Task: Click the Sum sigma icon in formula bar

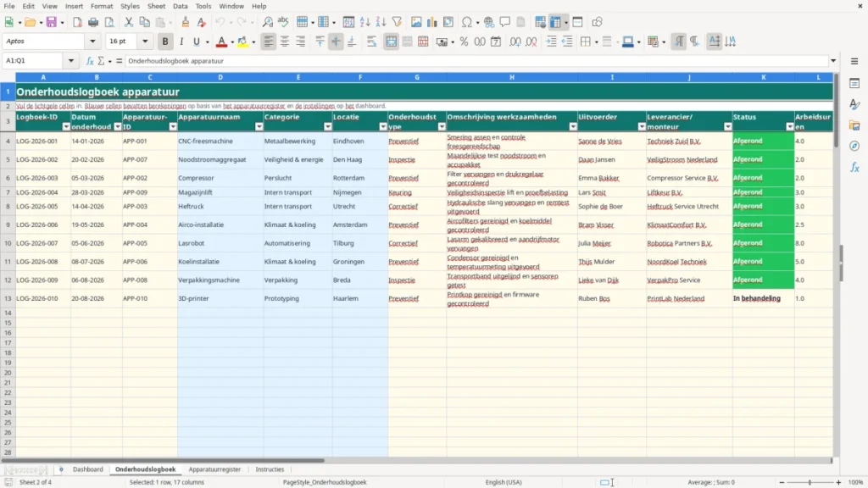Action: pyautogui.click(x=101, y=61)
